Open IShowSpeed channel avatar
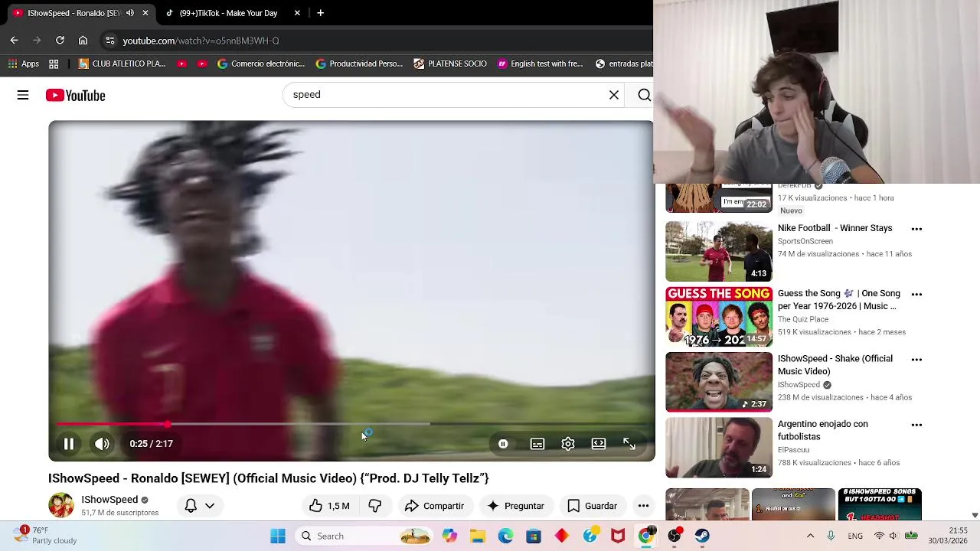The image size is (980, 551). click(60, 505)
